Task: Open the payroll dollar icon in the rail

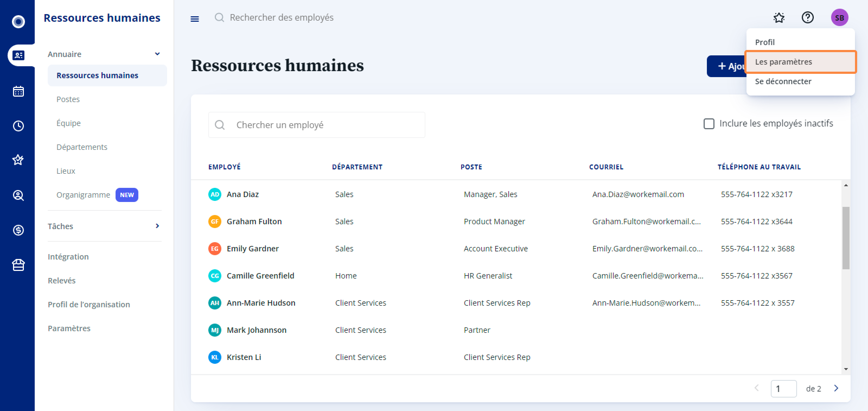Action: 18,230
